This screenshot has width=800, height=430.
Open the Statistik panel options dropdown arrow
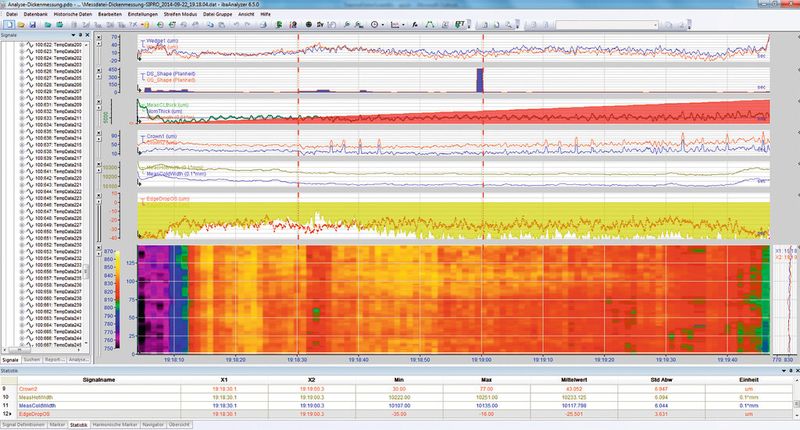pyautogui.click(x=784, y=371)
